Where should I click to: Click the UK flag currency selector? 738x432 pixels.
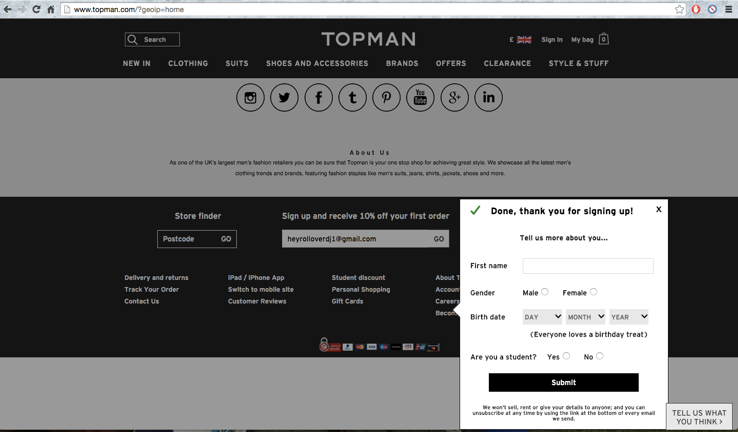(x=524, y=40)
